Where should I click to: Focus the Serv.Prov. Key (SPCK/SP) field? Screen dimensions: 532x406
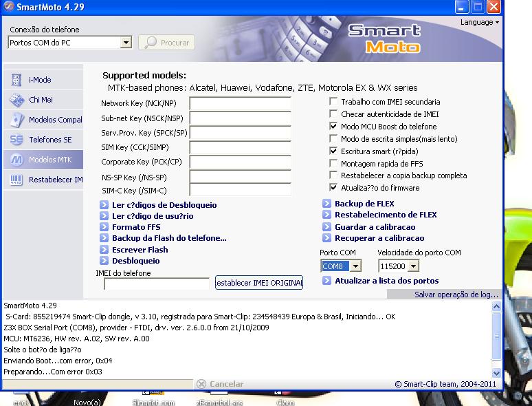(x=240, y=133)
